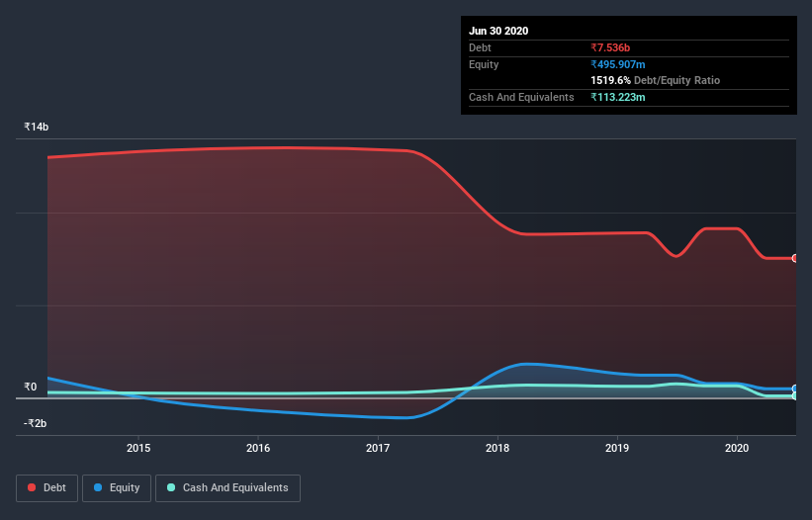Click the ₹113.223m cash value
812x520 pixels.
[618, 97]
